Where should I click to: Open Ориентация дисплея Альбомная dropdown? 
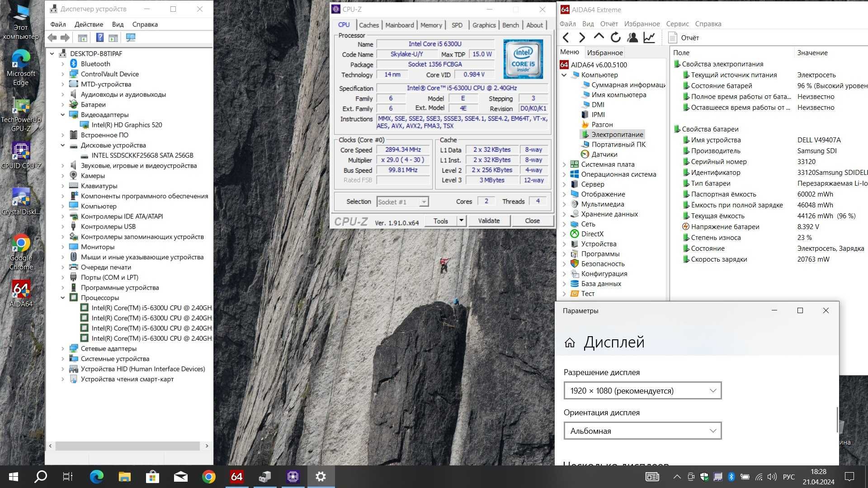pos(642,431)
